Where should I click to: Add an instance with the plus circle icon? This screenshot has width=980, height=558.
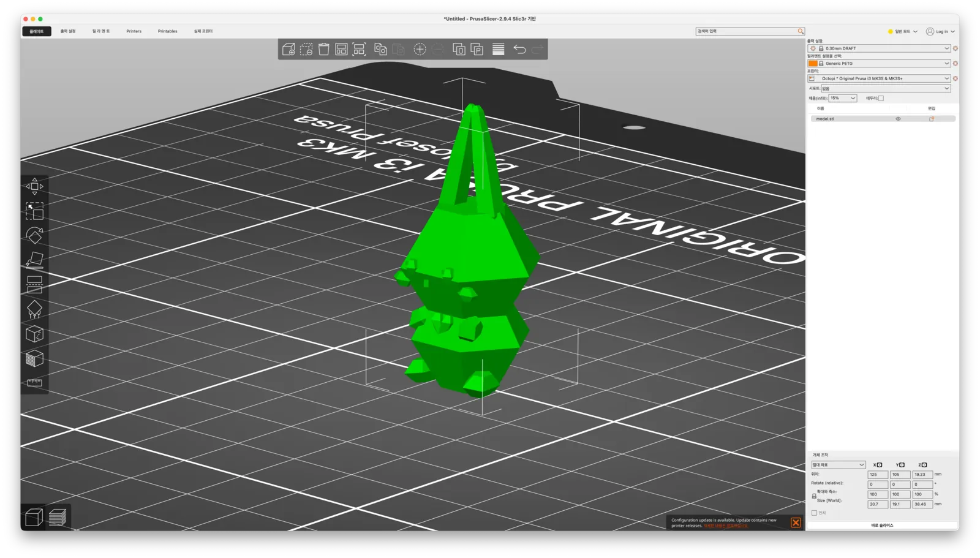tap(420, 49)
